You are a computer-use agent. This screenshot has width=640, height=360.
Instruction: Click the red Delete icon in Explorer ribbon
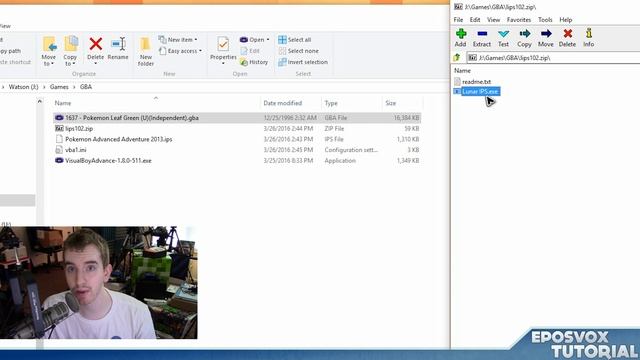pos(96,44)
